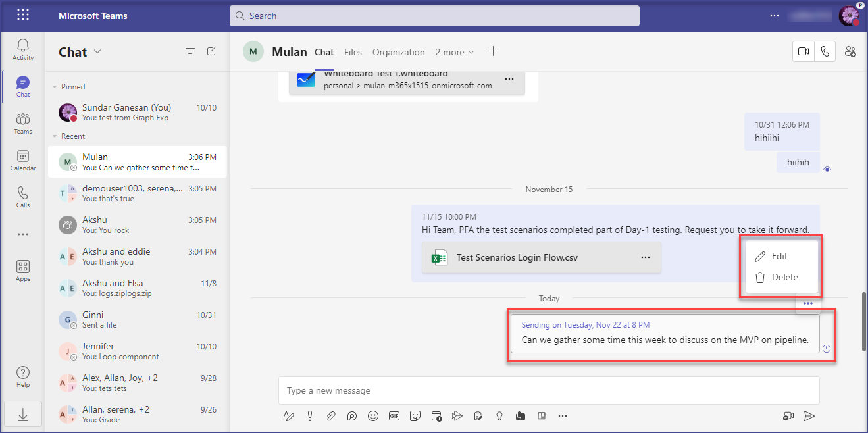Expand the '2 more' tabs dropdown
The width and height of the screenshot is (868, 433).
pos(454,52)
